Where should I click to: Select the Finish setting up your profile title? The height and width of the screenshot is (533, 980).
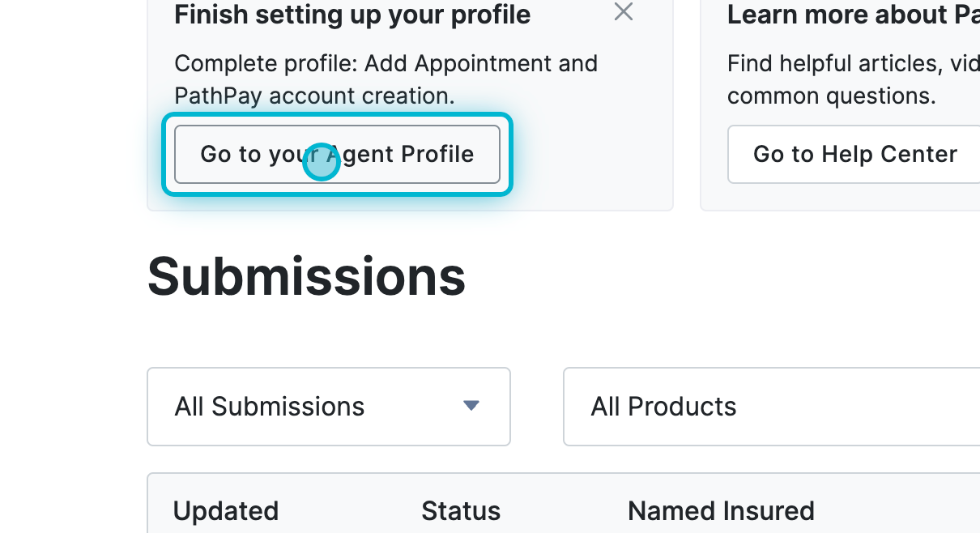(352, 15)
